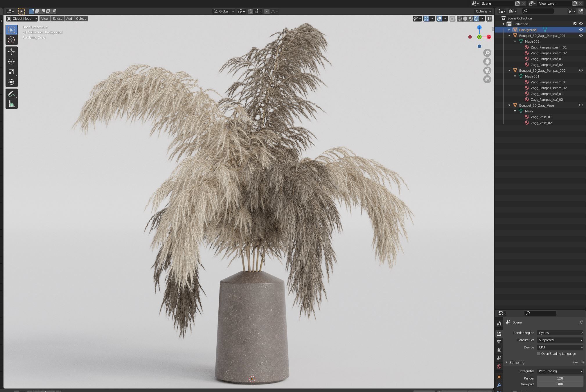Toggle camera view gizmo button
586x392 pixels.
pos(487,71)
